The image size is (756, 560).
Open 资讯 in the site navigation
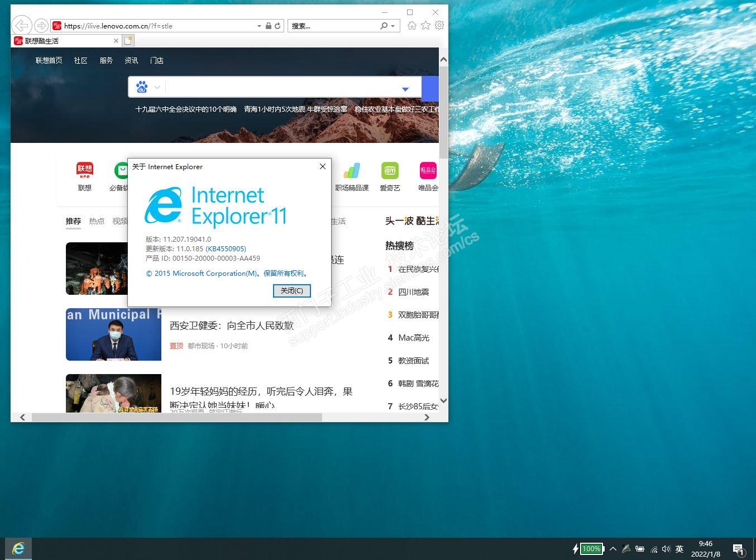tap(132, 60)
